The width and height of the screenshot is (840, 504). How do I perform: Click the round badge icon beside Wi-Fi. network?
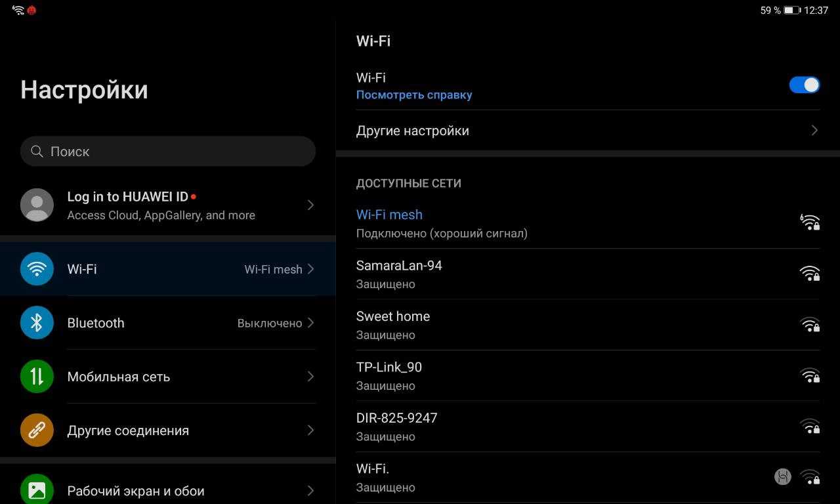(782, 477)
